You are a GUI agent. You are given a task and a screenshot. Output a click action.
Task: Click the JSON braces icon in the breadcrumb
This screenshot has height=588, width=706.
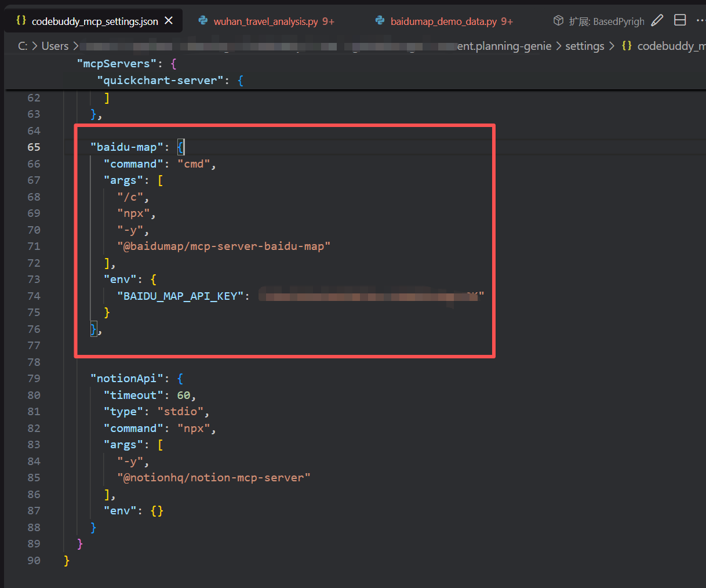627,46
